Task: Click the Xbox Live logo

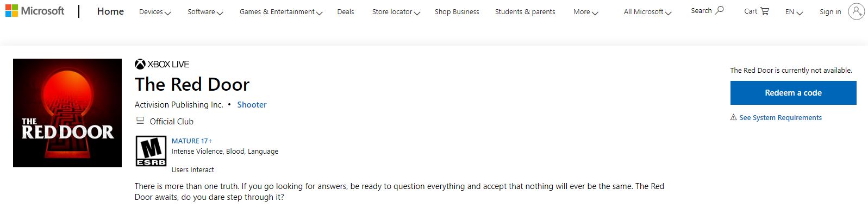Action: click(x=162, y=64)
